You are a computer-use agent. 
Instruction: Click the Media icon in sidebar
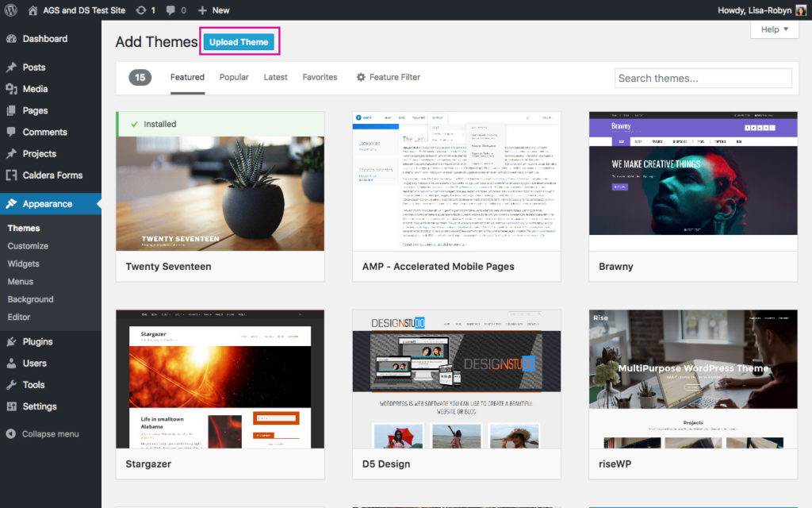point(11,89)
